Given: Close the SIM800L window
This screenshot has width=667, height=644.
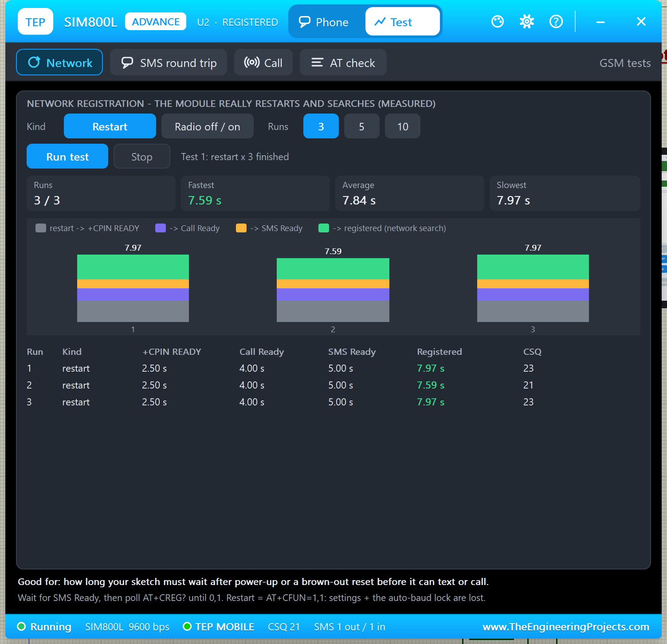Looking at the screenshot, I should click(x=641, y=21).
